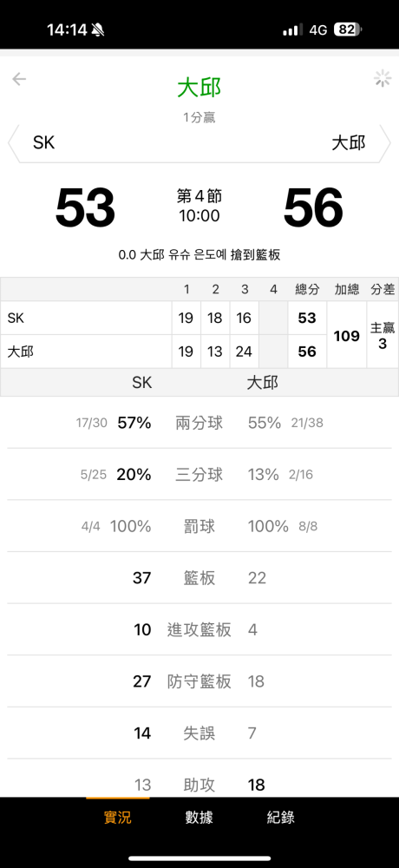The width and height of the screenshot is (399, 868).
Task: Go to previous match with left chevron
Action: click(x=11, y=143)
